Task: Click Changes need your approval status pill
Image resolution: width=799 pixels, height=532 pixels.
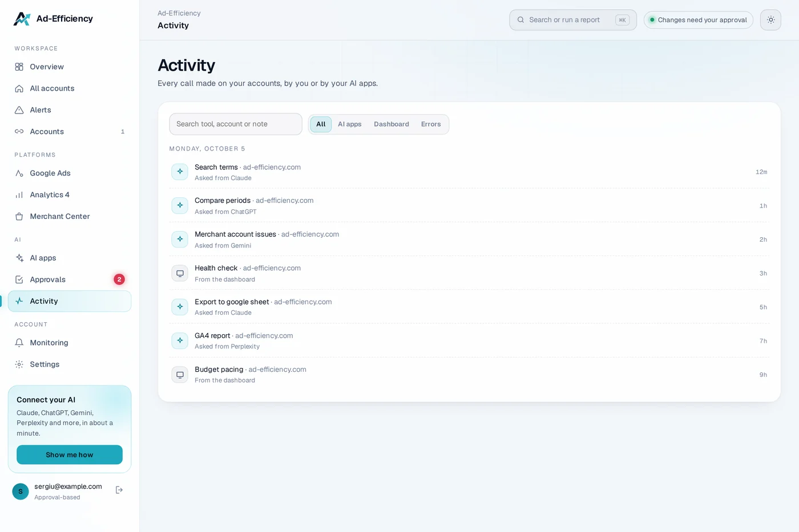Action: point(699,20)
